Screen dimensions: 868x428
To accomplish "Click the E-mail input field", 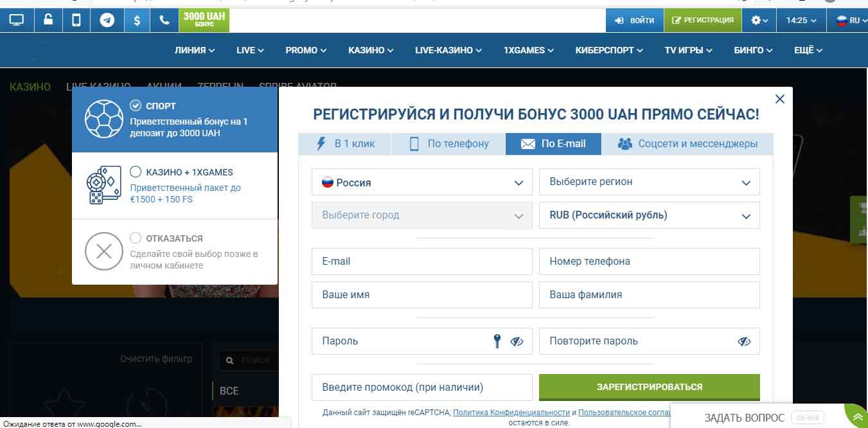I will [422, 262].
